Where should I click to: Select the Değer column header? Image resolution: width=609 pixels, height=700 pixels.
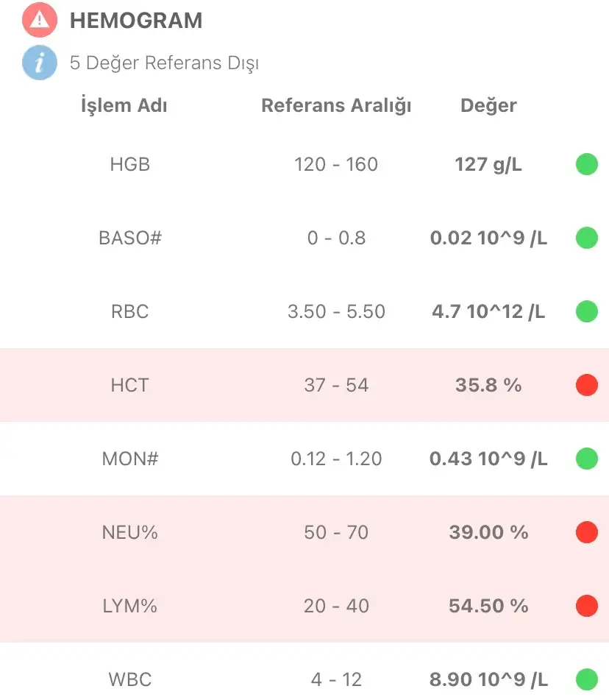[488, 106]
